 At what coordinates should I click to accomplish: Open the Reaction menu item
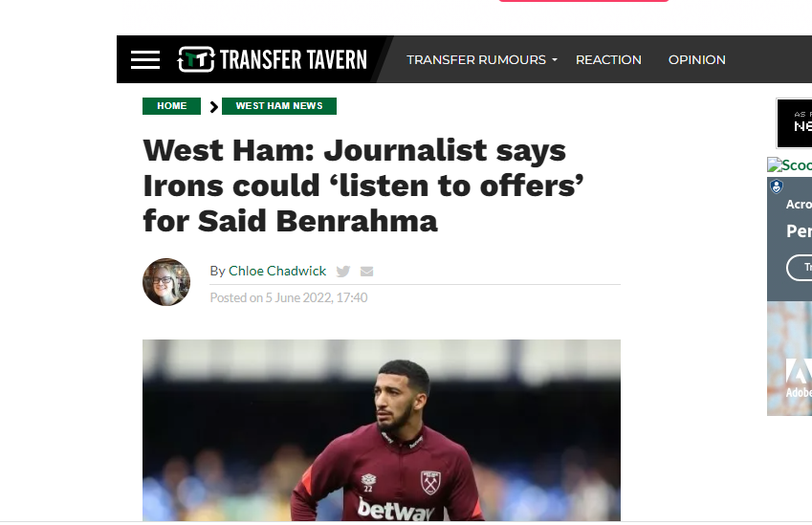point(608,59)
